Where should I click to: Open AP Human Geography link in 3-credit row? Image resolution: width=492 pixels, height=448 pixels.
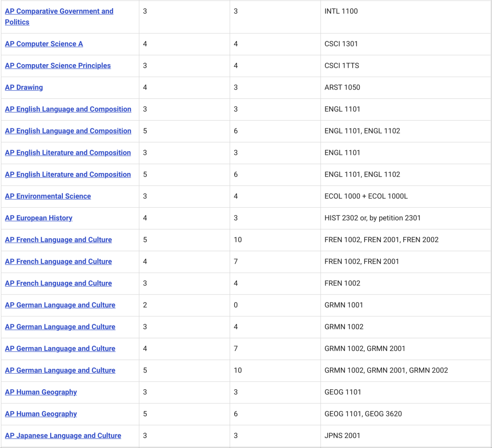(x=41, y=392)
